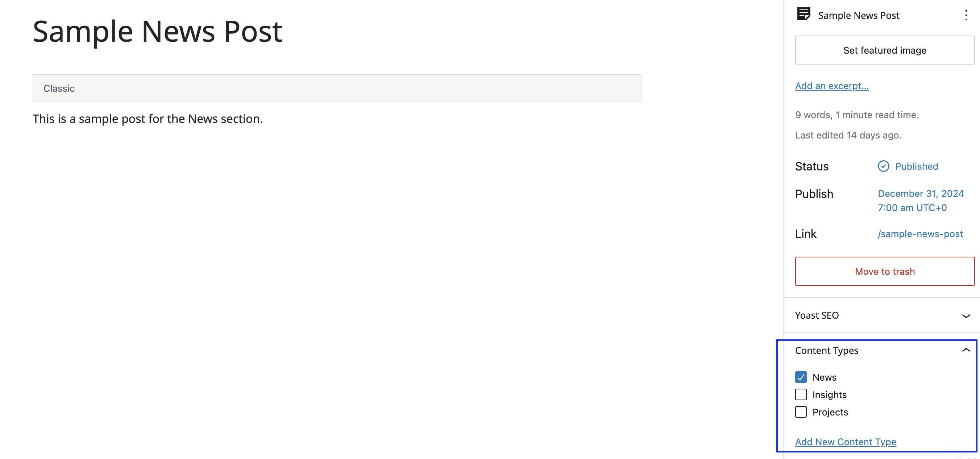Click the Sample News Post title heading
980x459 pixels.
point(158,31)
